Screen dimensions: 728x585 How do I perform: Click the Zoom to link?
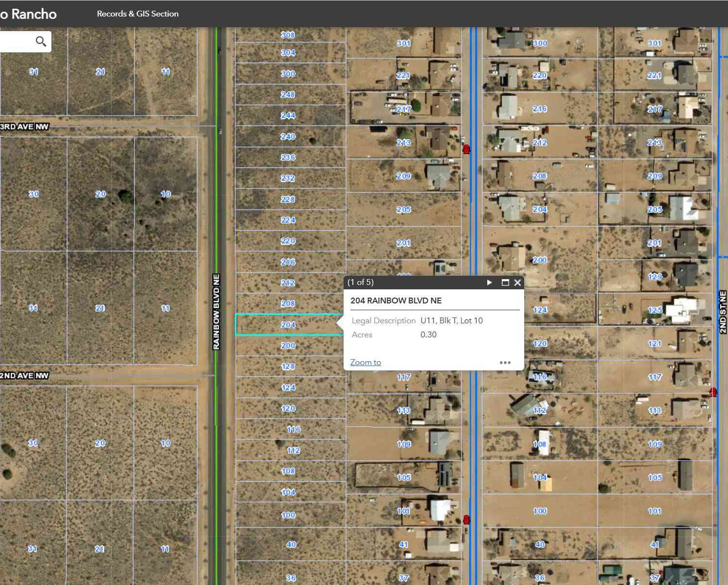(365, 362)
